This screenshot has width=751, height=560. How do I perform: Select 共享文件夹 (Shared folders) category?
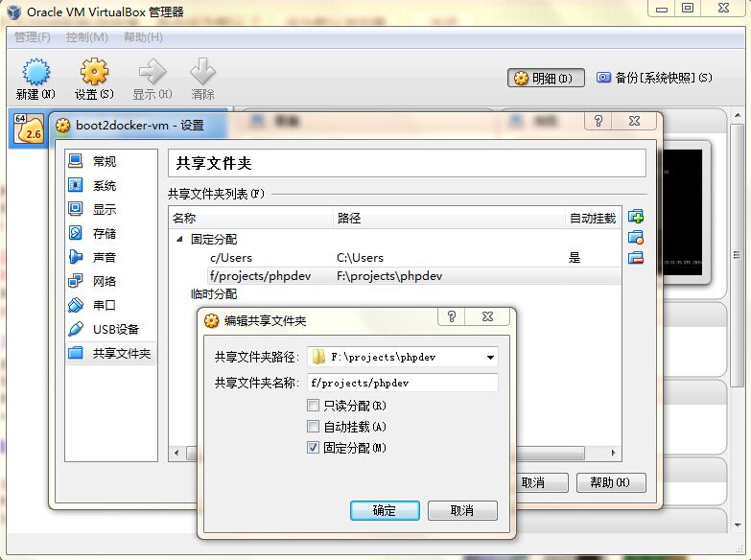(x=110, y=353)
